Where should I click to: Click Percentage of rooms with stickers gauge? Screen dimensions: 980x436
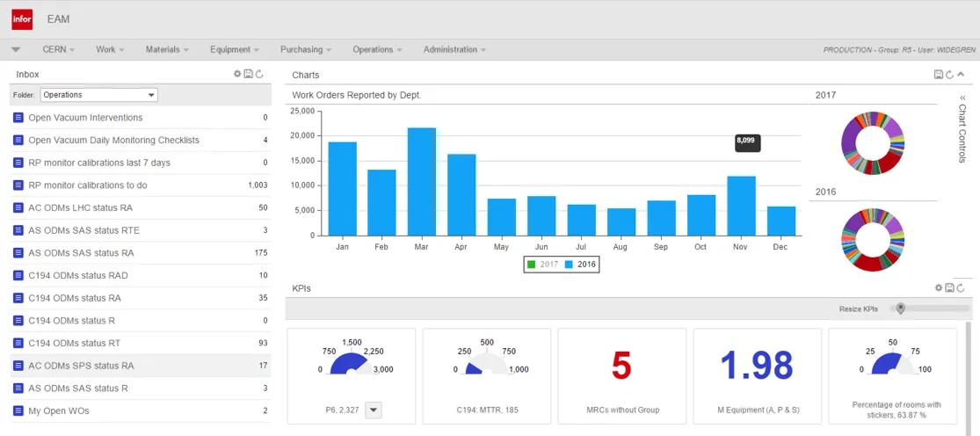point(892,376)
